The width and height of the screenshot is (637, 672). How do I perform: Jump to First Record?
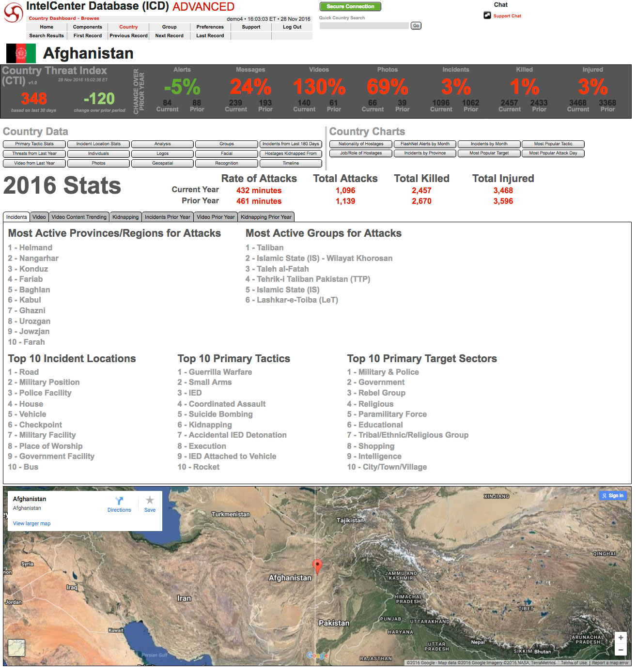click(87, 36)
